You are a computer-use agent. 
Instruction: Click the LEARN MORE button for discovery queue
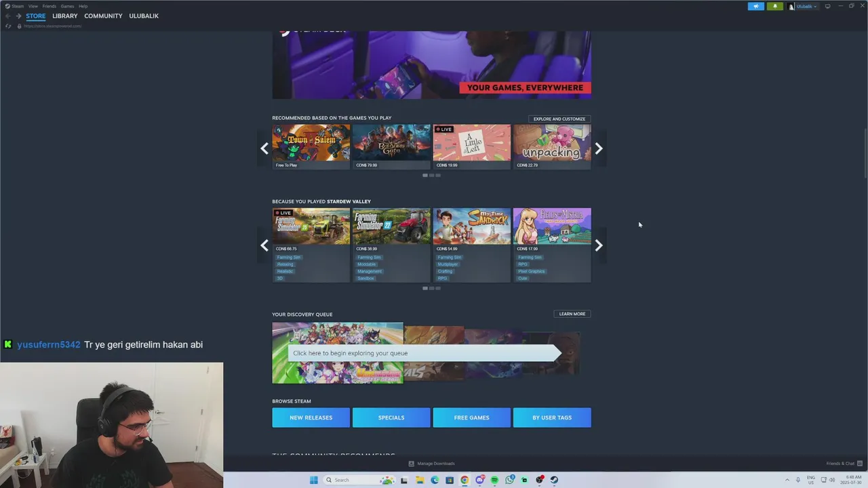click(x=572, y=314)
